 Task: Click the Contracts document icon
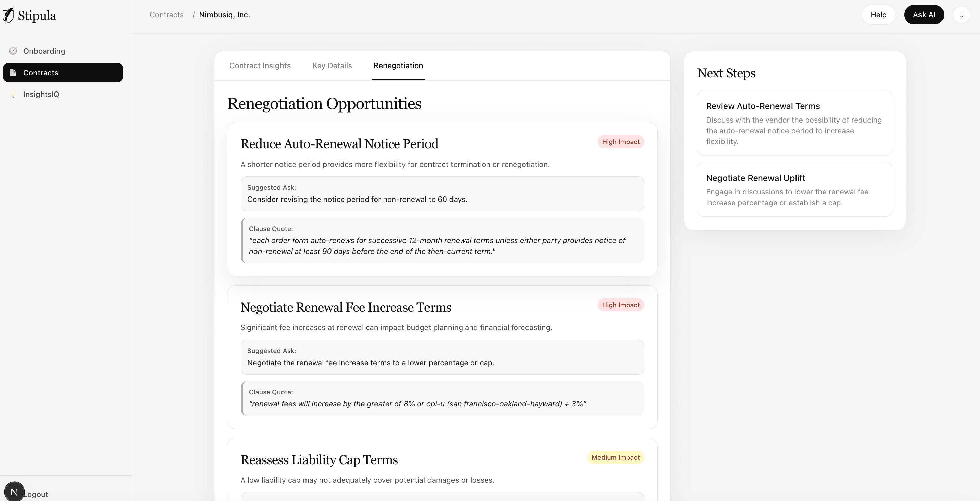pyautogui.click(x=13, y=73)
